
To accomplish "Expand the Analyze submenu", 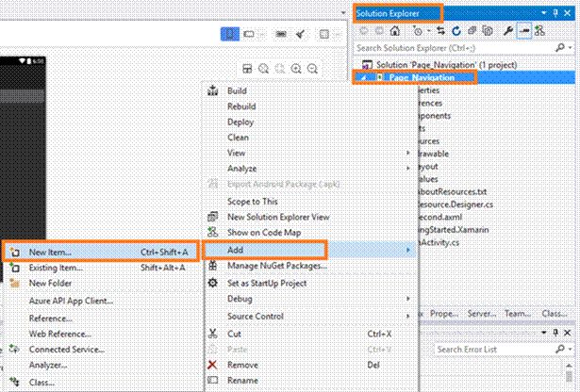I will 311,169.
